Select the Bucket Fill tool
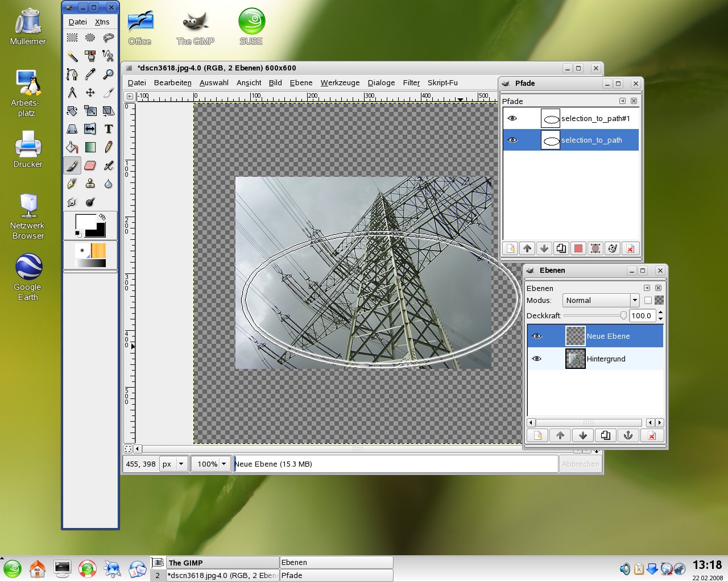 click(72, 147)
